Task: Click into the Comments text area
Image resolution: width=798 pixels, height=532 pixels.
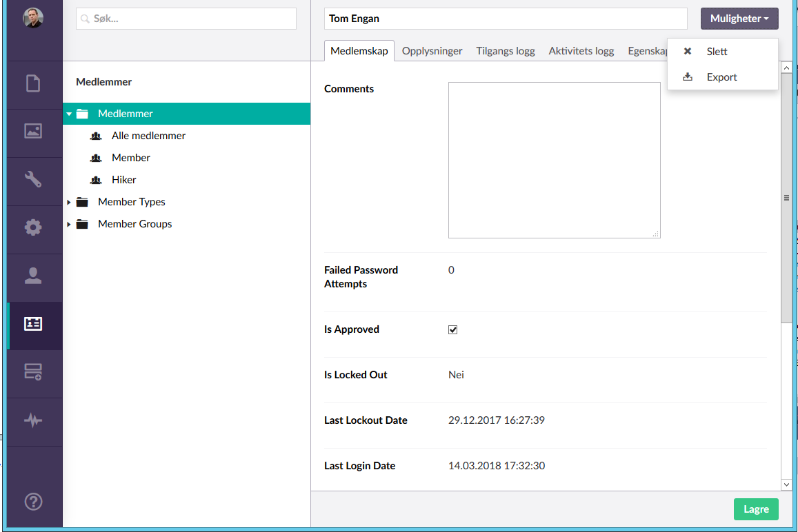Action: tap(554, 160)
